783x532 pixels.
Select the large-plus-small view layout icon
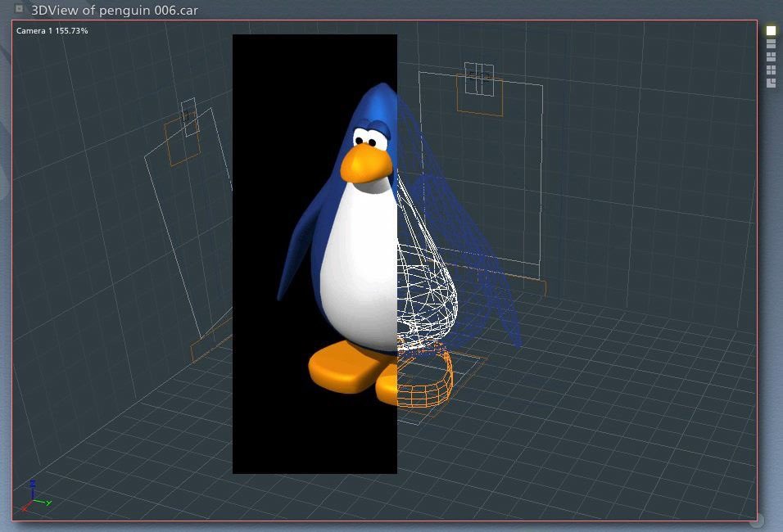tap(771, 83)
